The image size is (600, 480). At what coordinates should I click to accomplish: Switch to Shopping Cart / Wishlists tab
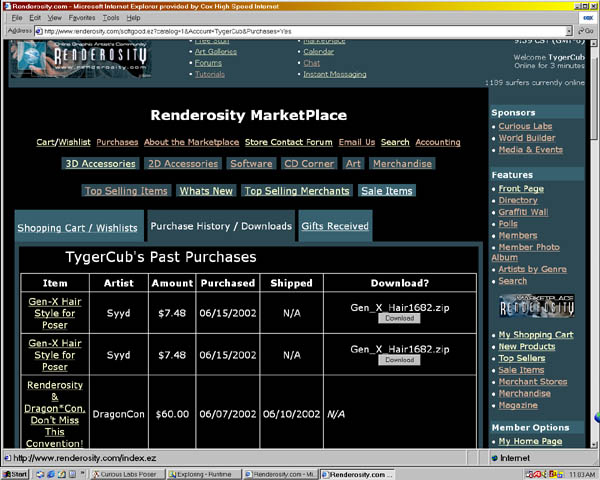pyautogui.click(x=78, y=227)
